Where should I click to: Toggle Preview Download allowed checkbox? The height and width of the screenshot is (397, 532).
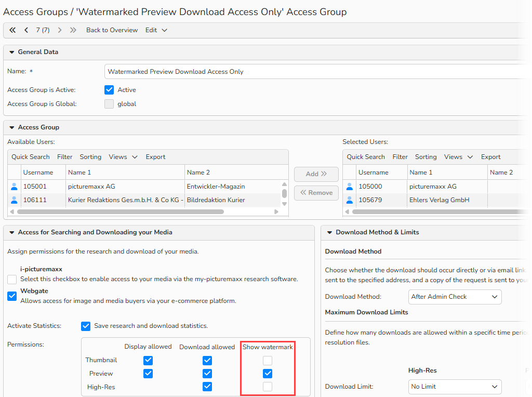pos(207,374)
